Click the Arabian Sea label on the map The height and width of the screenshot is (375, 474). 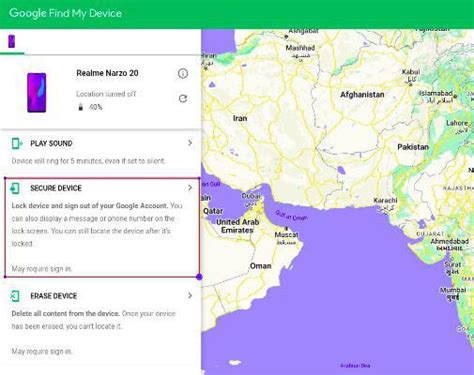tap(355, 365)
